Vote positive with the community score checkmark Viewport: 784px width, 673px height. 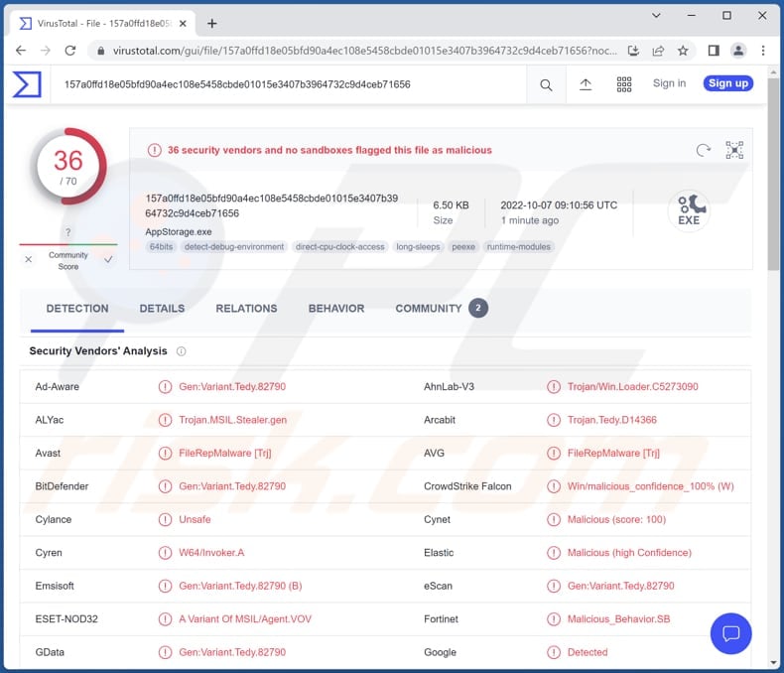point(108,259)
